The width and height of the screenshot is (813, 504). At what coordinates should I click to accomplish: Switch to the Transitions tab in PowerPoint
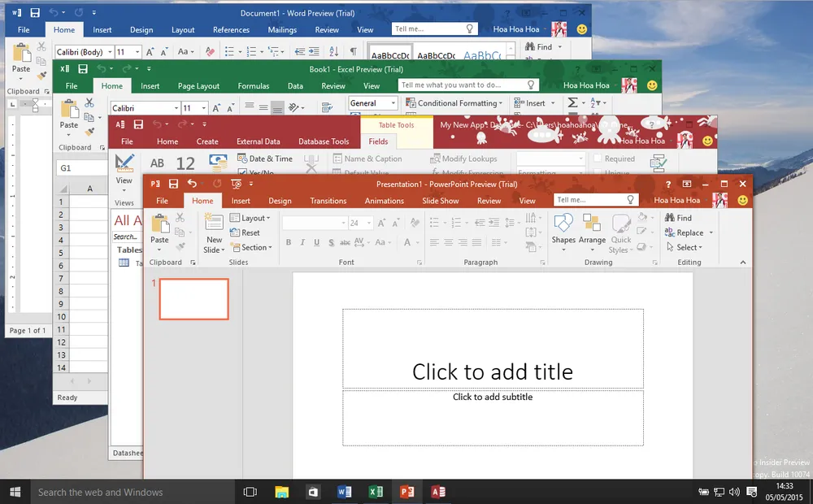pyautogui.click(x=328, y=201)
